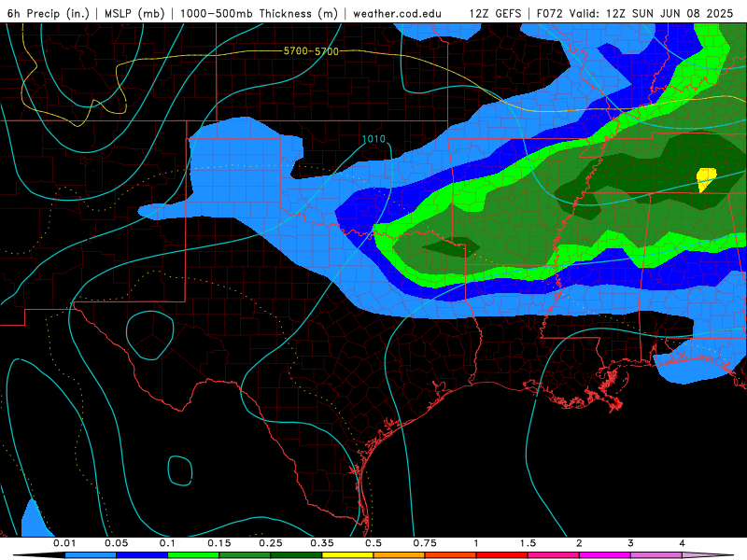The height and width of the screenshot is (560, 747).
Task: Select the magenta 2 inch legend swatch
Action: coord(605,555)
